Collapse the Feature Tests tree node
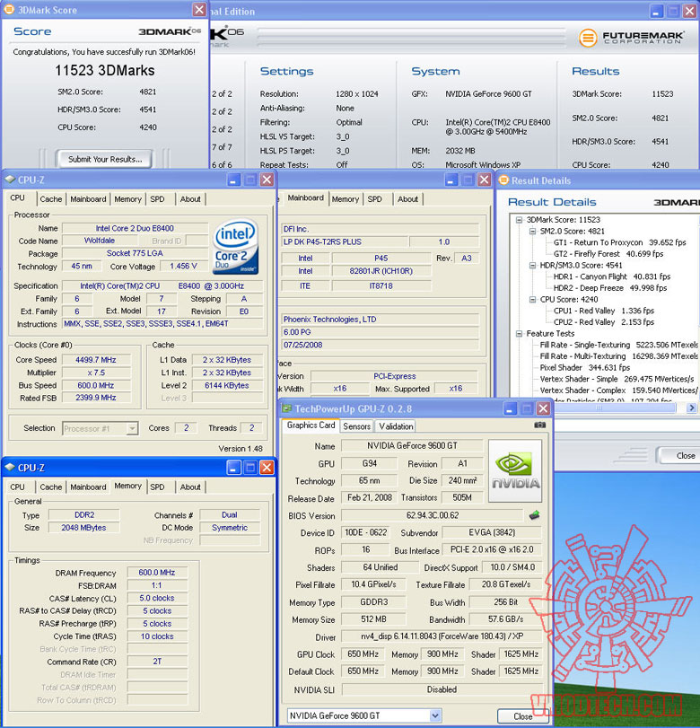Viewport: 700px width, 728px height. coord(520,334)
